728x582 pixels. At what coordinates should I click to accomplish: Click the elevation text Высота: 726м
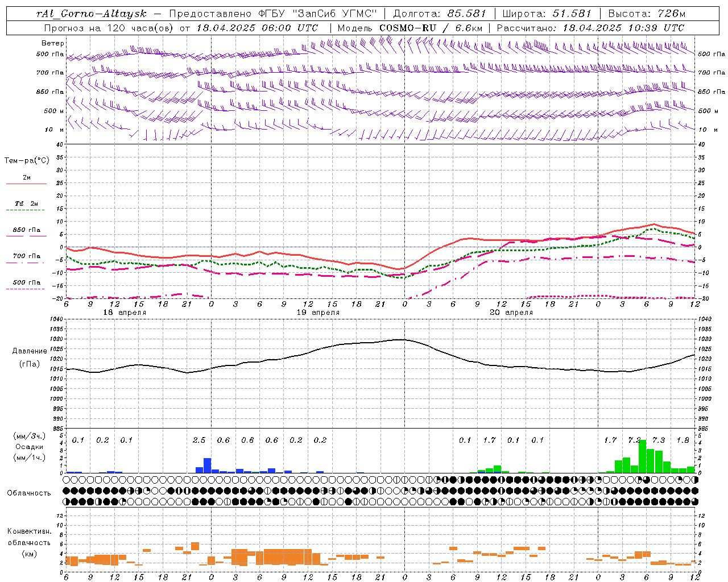pyautogui.click(x=647, y=13)
